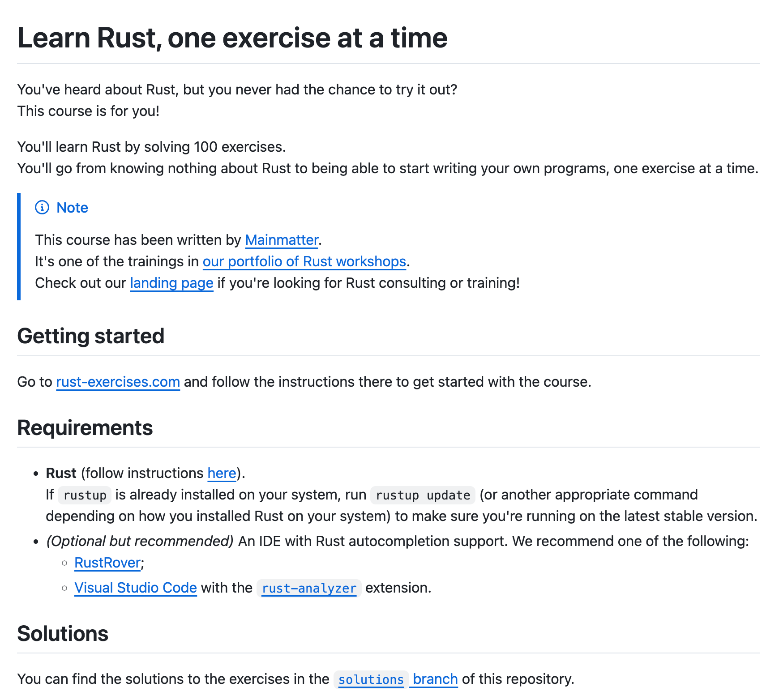Viewport: 779px width, 700px height.
Task: Click the solutions code link
Action: point(371,680)
